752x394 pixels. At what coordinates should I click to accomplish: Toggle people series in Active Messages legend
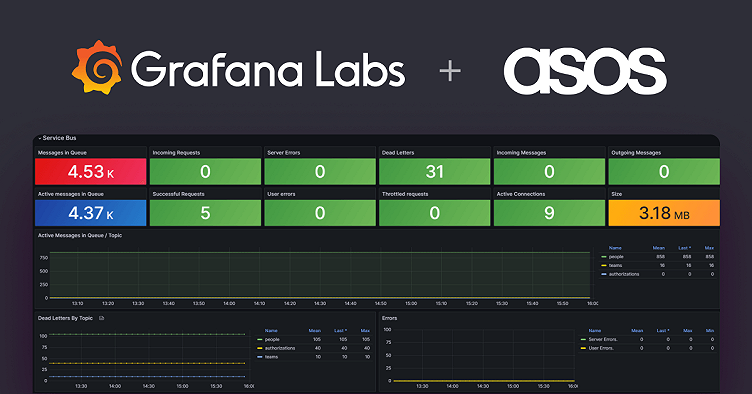click(616, 257)
